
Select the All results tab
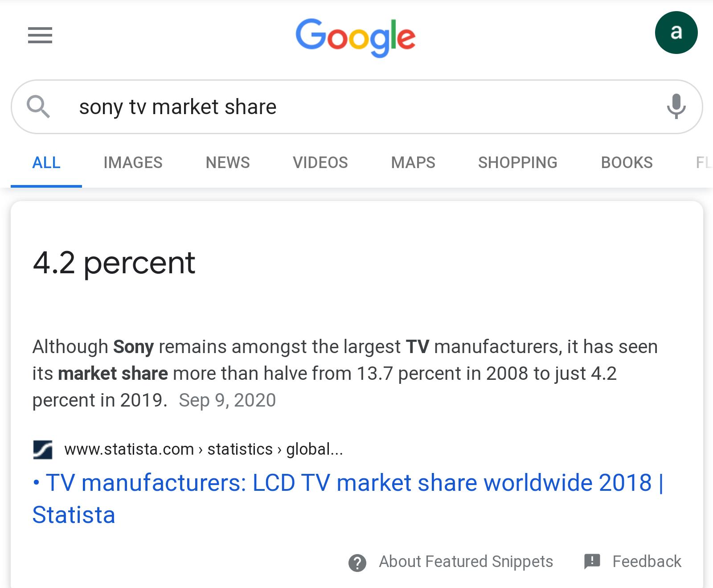[x=46, y=163]
